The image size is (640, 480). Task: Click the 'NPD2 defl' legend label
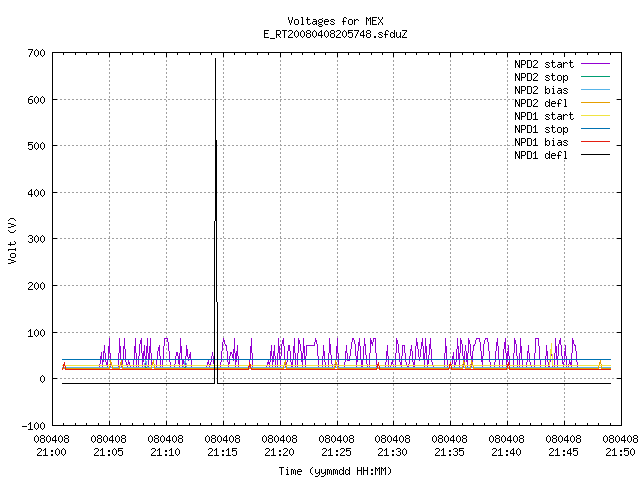[541, 103]
